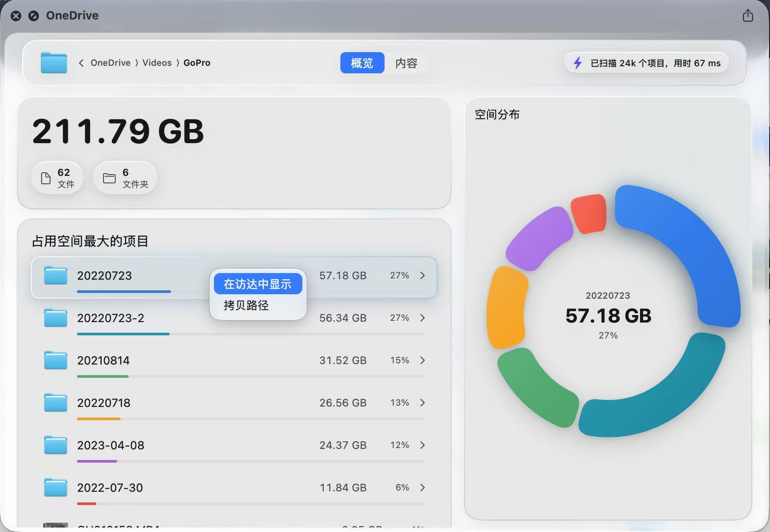Viewport: 770px width, 532px height.
Task: Select the 20220723-2 folder name
Action: click(x=111, y=318)
